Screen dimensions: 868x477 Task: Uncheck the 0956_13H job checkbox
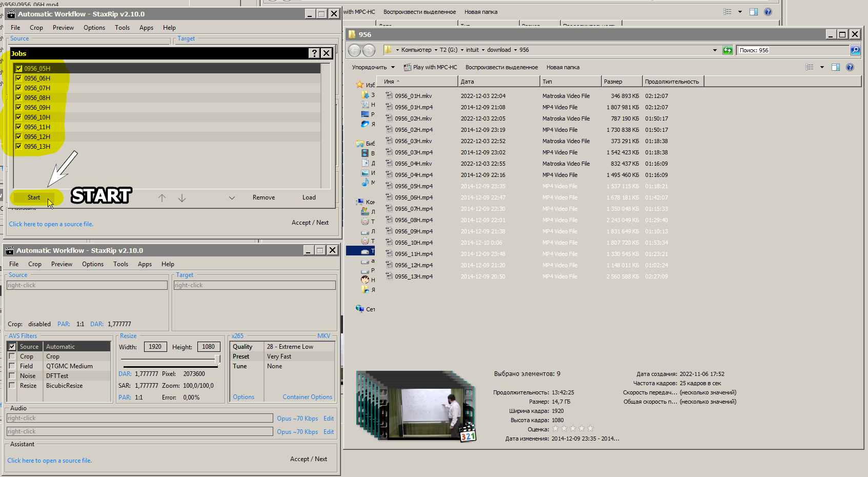(18, 147)
